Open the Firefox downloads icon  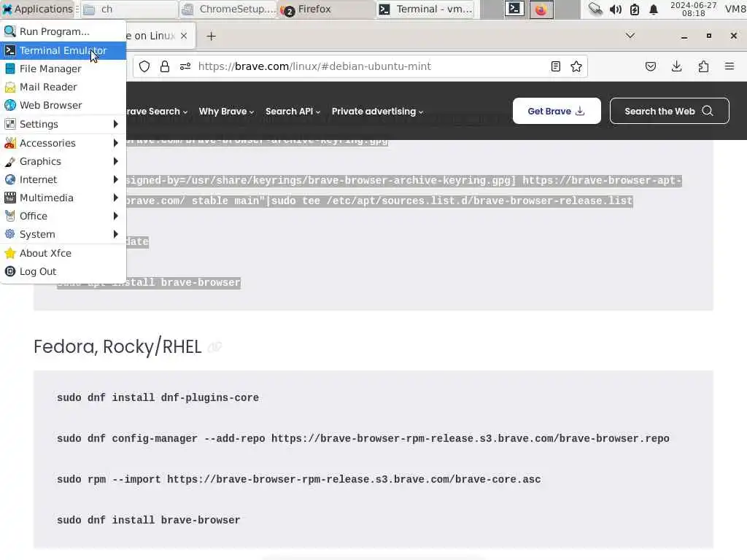[x=676, y=66]
